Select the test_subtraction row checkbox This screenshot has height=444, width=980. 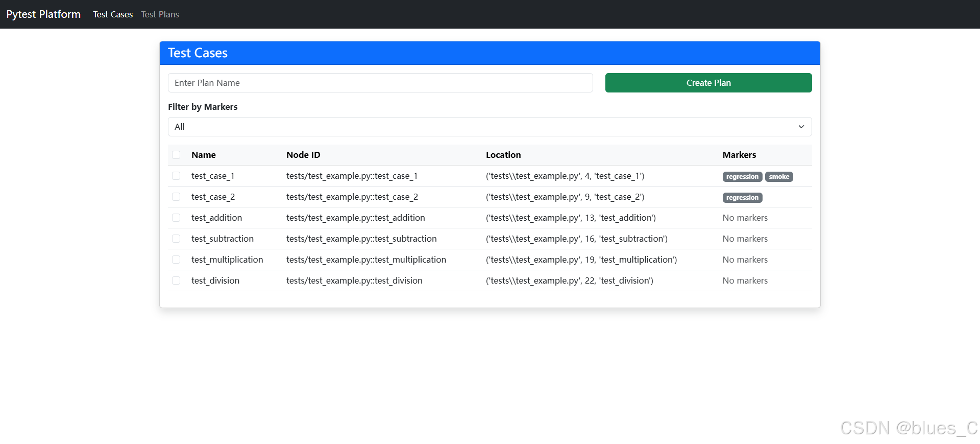pyautogui.click(x=176, y=239)
